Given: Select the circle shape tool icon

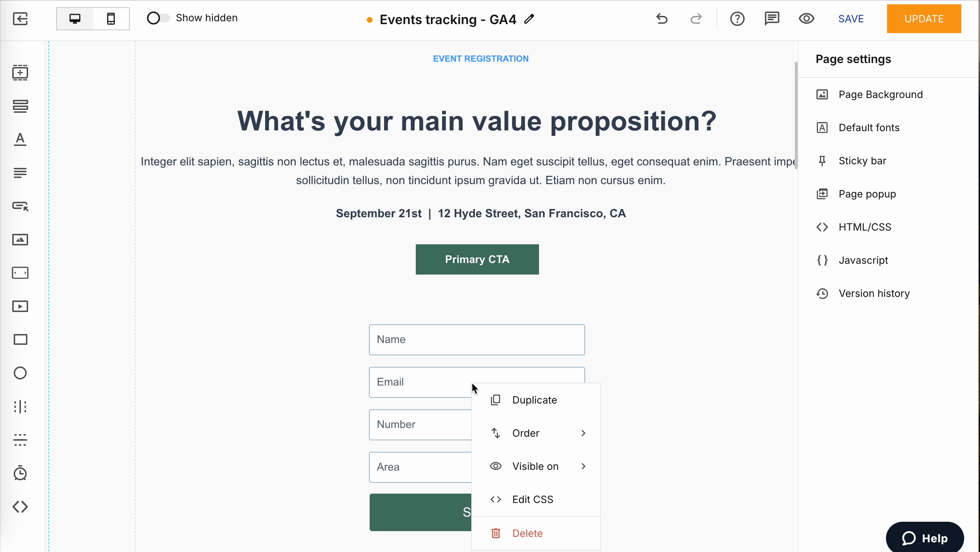Looking at the screenshot, I should coord(20,373).
